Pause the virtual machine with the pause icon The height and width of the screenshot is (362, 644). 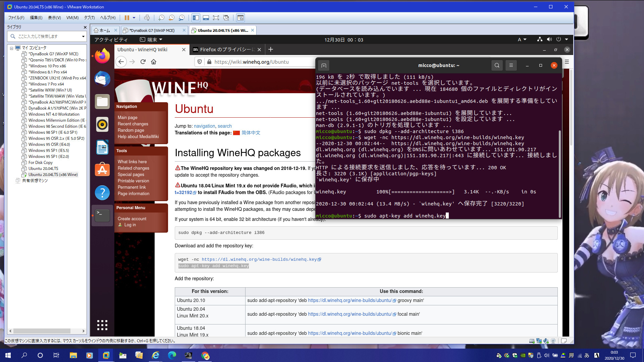point(127,18)
